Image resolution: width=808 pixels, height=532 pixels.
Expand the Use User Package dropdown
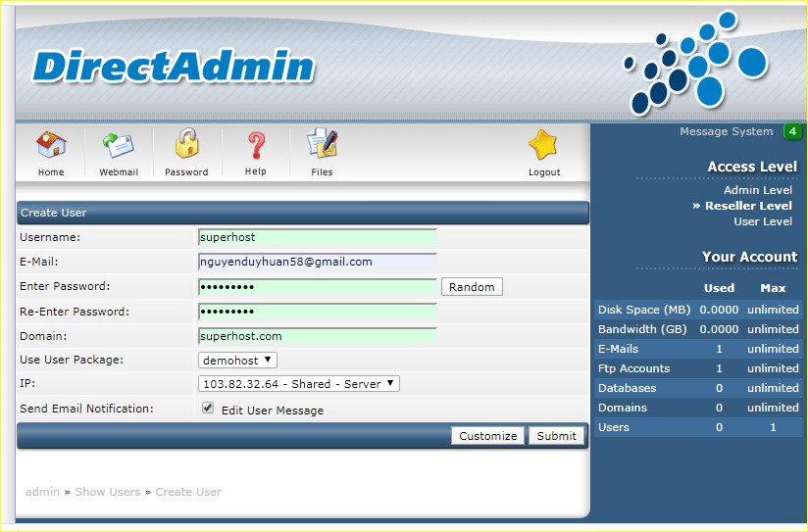pyautogui.click(x=237, y=360)
